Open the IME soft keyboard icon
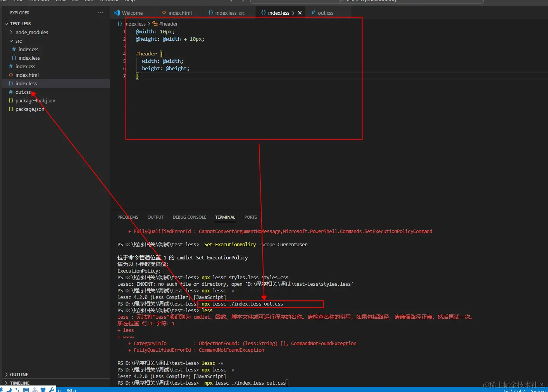 click(x=26, y=390)
